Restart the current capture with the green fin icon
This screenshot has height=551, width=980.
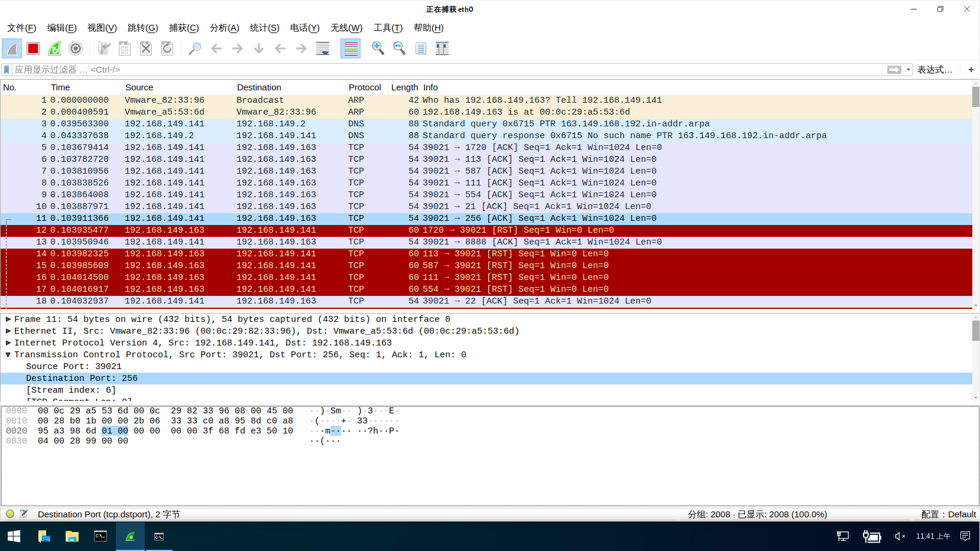(x=54, y=48)
